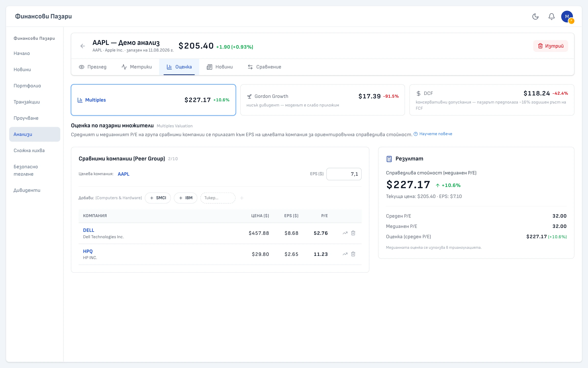Remove DELL from peer group
Image resolution: width=588 pixels, height=368 pixels.
(x=353, y=233)
